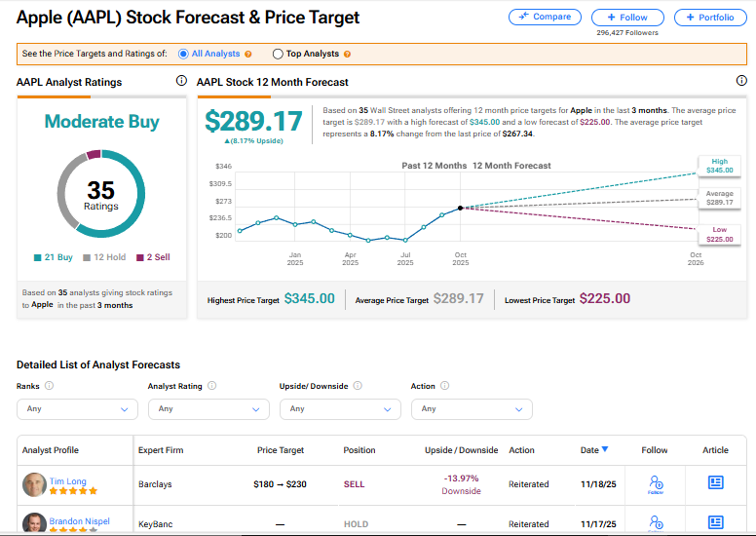Click the teal Buy segment of ratings donut
This screenshot has height=536, width=756.
coord(136,214)
